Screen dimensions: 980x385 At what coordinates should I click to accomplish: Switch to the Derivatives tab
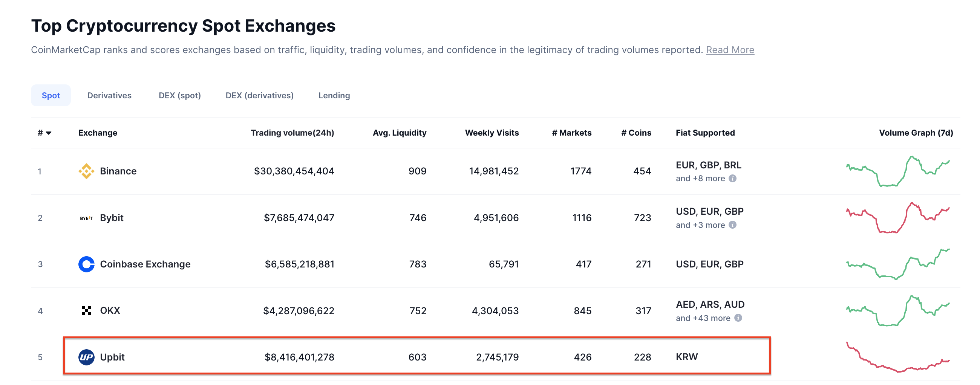pos(109,95)
